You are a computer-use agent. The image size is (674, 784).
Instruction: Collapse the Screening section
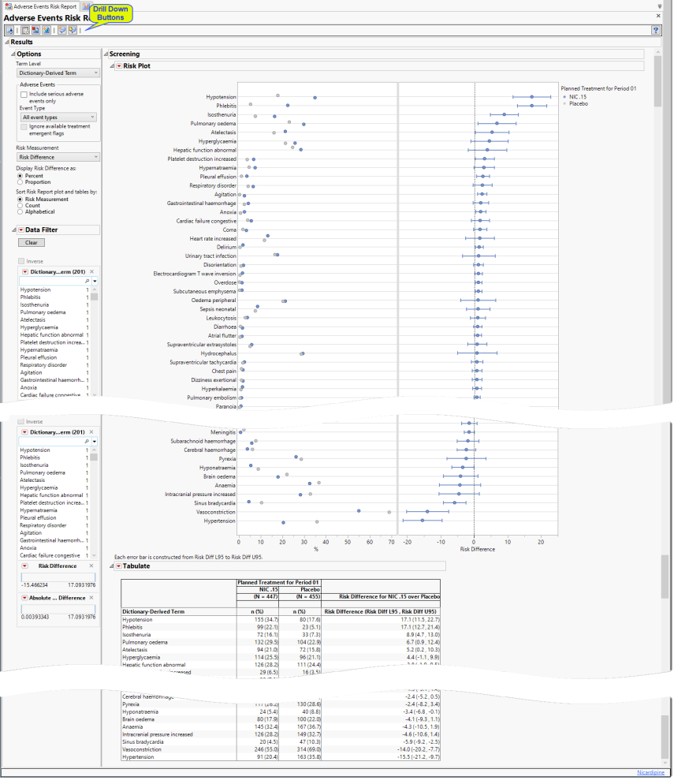tap(106, 54)
